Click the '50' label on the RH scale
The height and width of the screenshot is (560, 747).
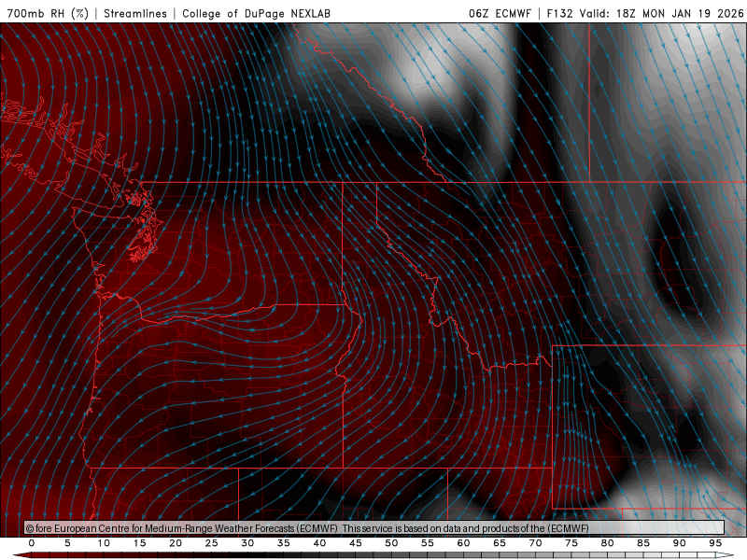tap(391, 543)
